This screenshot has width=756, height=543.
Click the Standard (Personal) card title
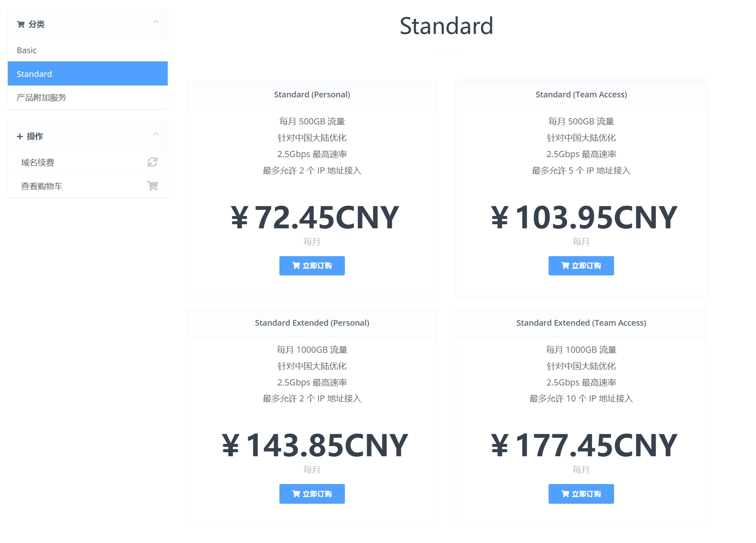pyautogui.click(x=312, y=95)
